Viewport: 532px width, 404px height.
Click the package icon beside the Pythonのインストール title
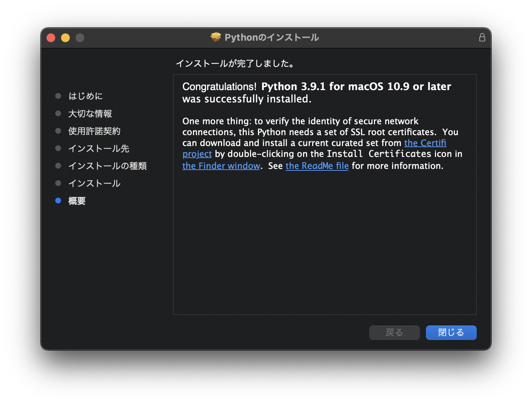click(x=216, y=37)
